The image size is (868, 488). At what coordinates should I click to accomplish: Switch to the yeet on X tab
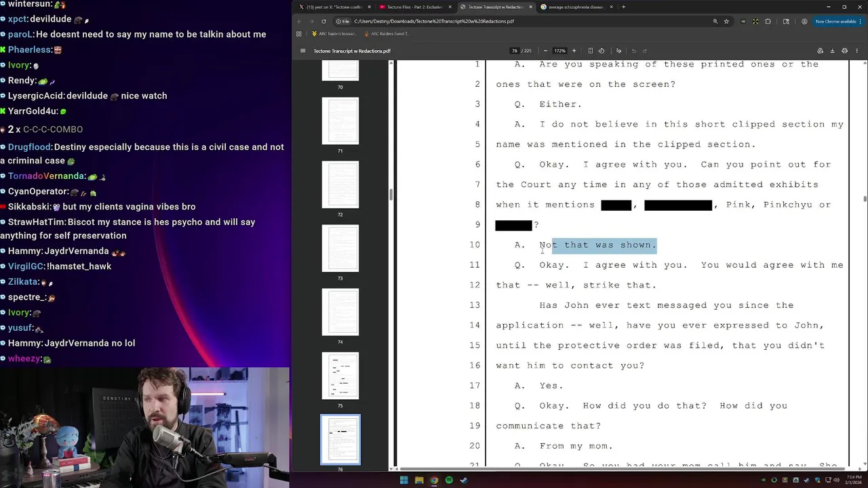(334, 7)
